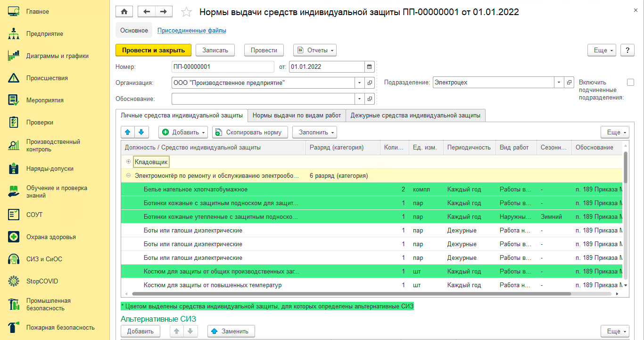The height and width of the screenshot is (340, 644).
Task: Navigate forward with the right arrow
Action: (164, 12)
